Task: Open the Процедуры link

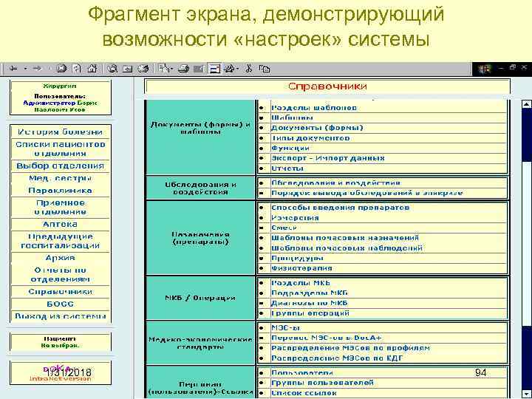Action: [x=297, y=258]
